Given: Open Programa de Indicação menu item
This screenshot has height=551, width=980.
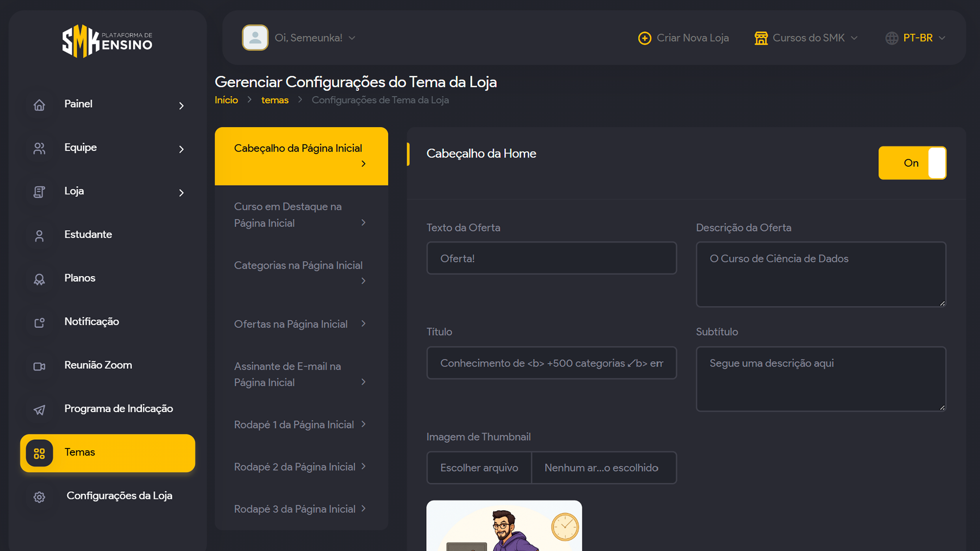Looking at the screenshot, I should click(108, 409).
